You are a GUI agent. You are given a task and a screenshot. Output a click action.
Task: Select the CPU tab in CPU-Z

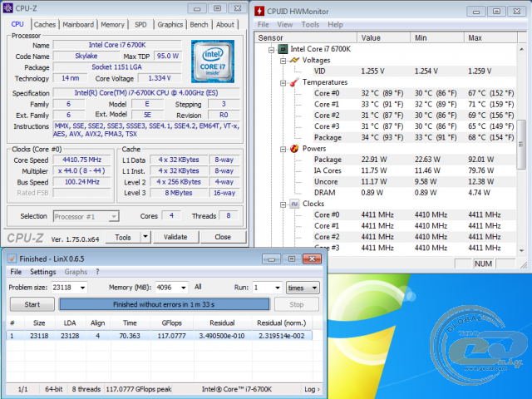click(x=17, y=24)
